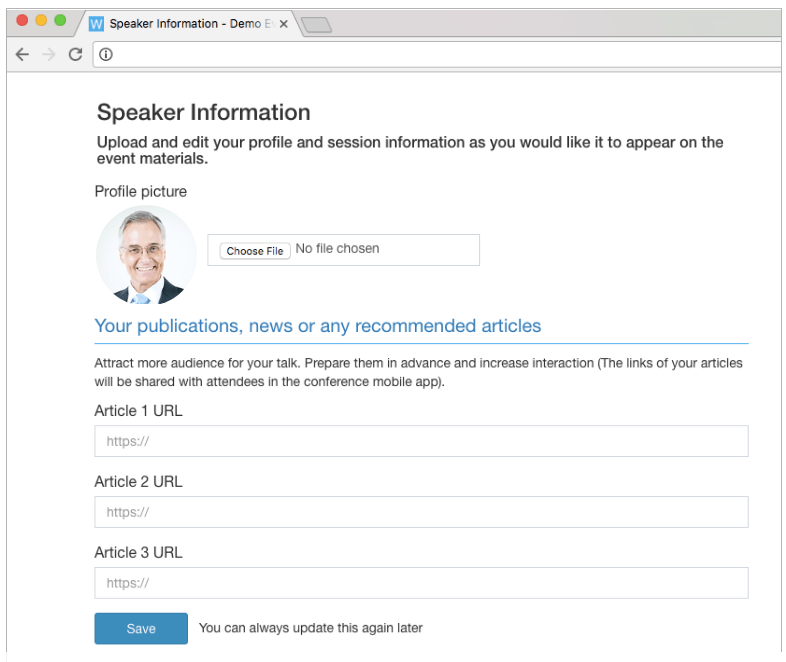Click the 'Your publications, news' section heading
Viewport: 786px width, 662px height.
[x=317, y=326]
